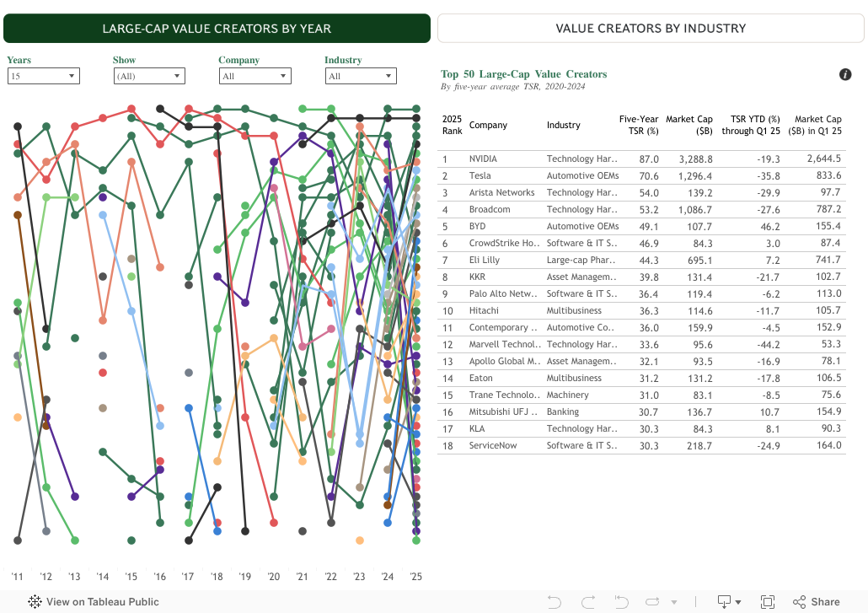Click the info icon above the table
The height and width of the screenshot is (613, 868).
(x=845, y=75)
